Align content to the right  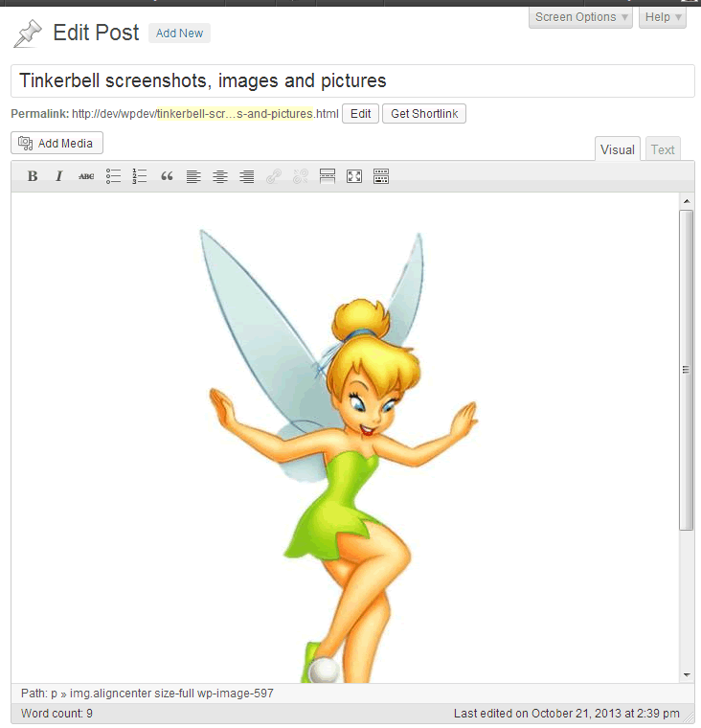click(x=247, y=176)
